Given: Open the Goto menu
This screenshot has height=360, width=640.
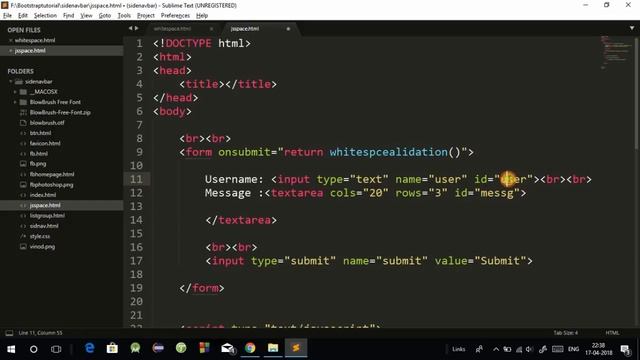Looking at the screenshot, I should (104, 16).
